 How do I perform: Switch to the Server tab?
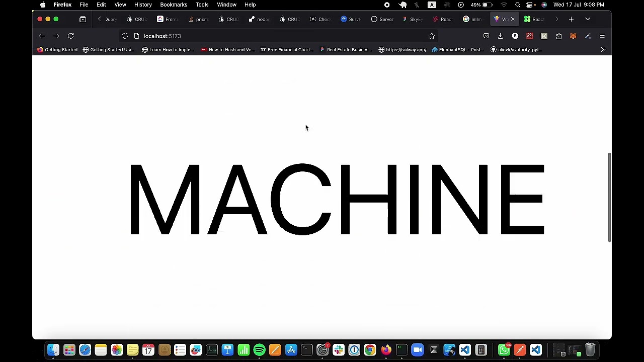click(382, 19)
